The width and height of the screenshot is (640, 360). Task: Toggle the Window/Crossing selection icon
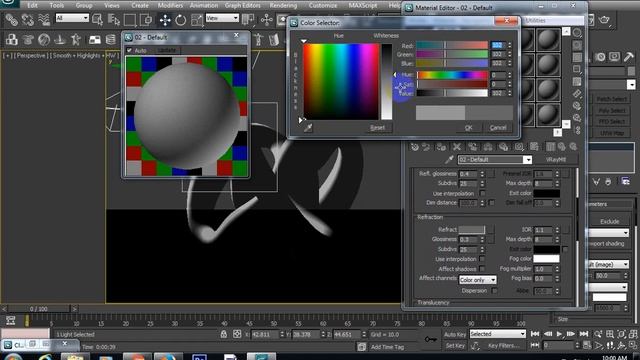point(146,19)
